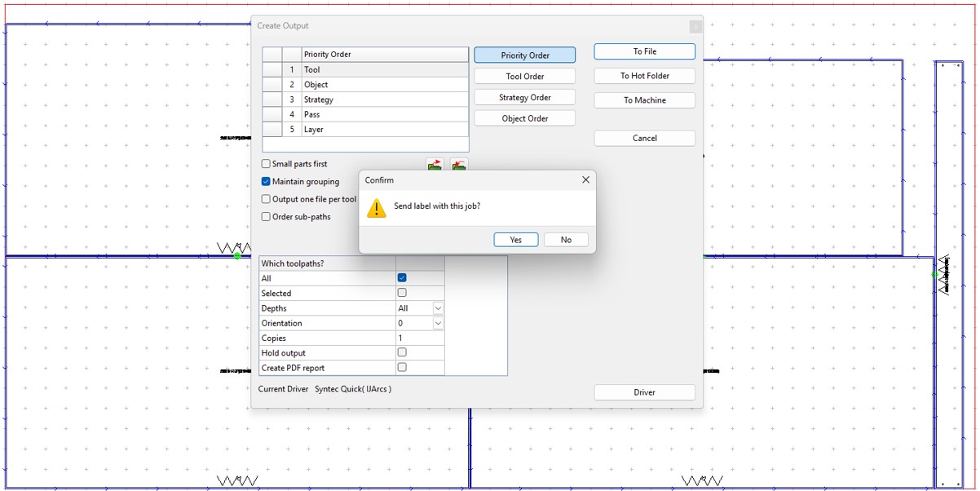Image resolution: width=980 pixels, height=491 pixels.
Task: Send output using To Machine button
Action: (644, 100)
